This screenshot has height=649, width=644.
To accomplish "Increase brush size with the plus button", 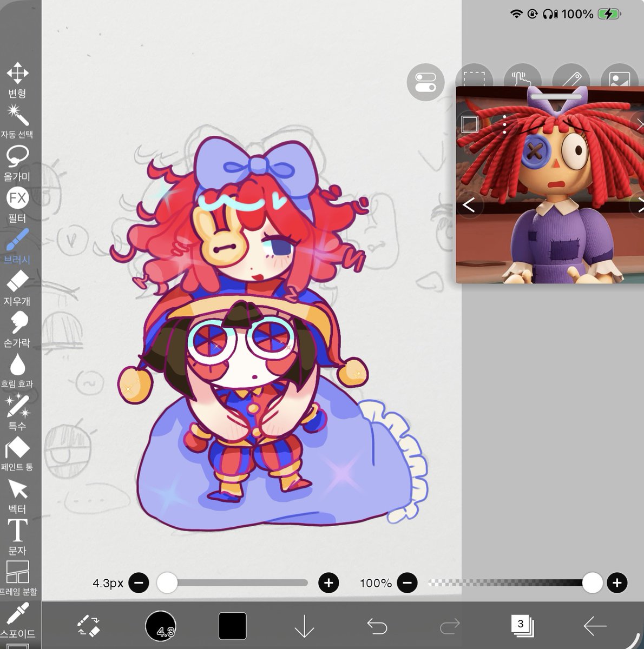I will [x=328, y=582].
